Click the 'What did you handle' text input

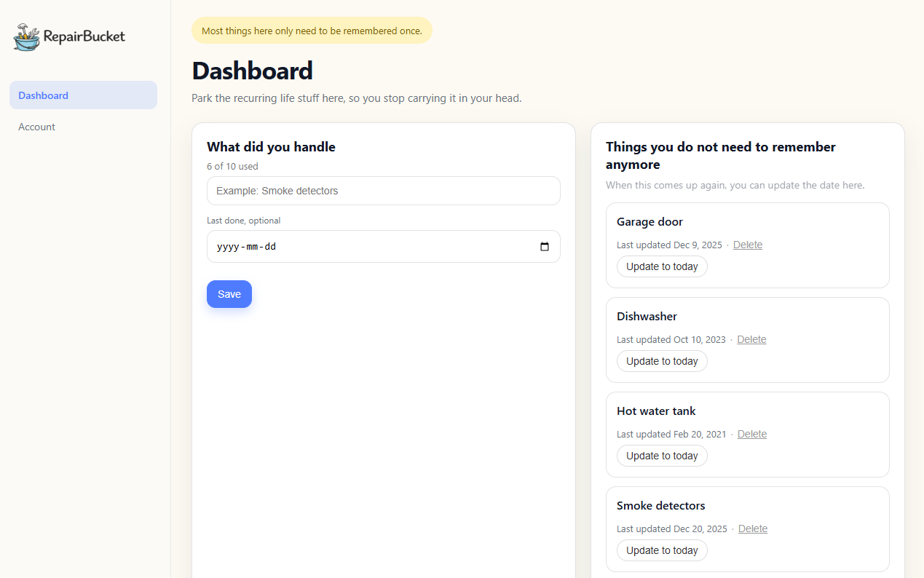coord(383,191)
